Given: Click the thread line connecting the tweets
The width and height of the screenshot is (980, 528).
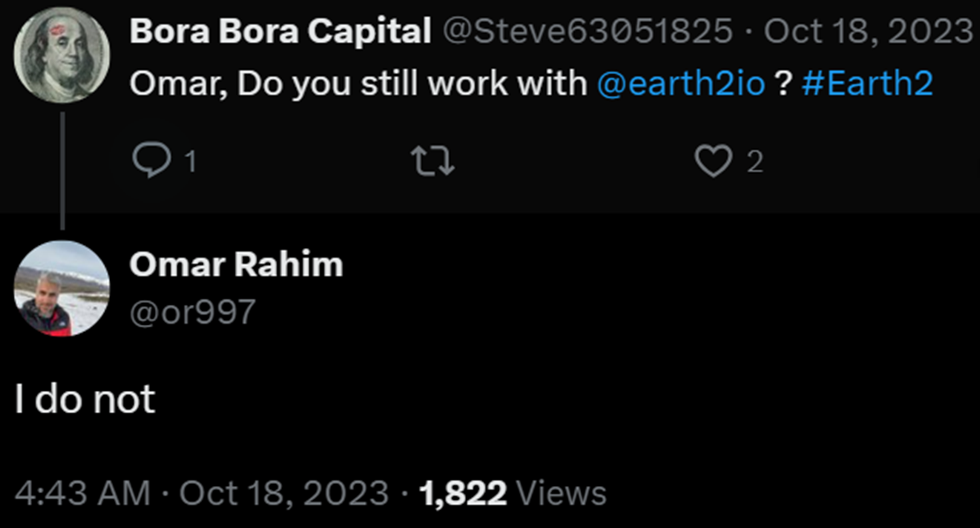Looking at the screenshot, I should pyautogui.click(x=63, y=170).
